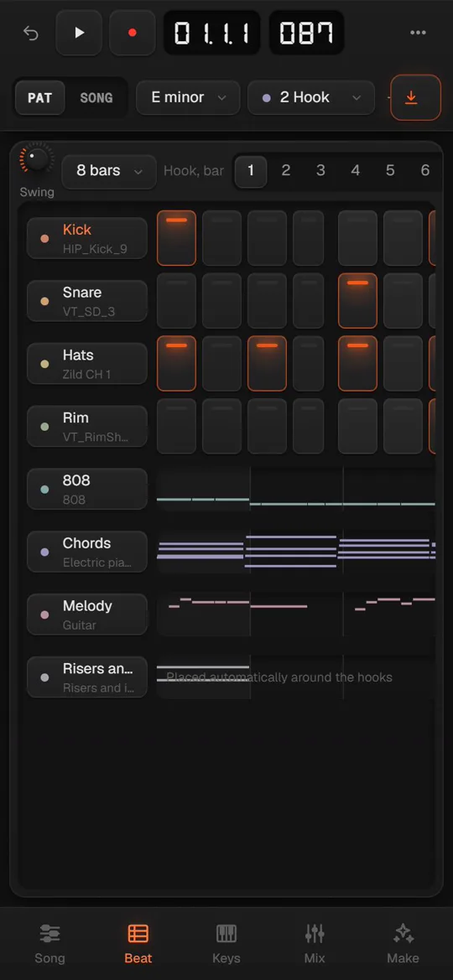Select Hook bar 5
The width and height of the screenshot is (453, 980).
[390, 171]
